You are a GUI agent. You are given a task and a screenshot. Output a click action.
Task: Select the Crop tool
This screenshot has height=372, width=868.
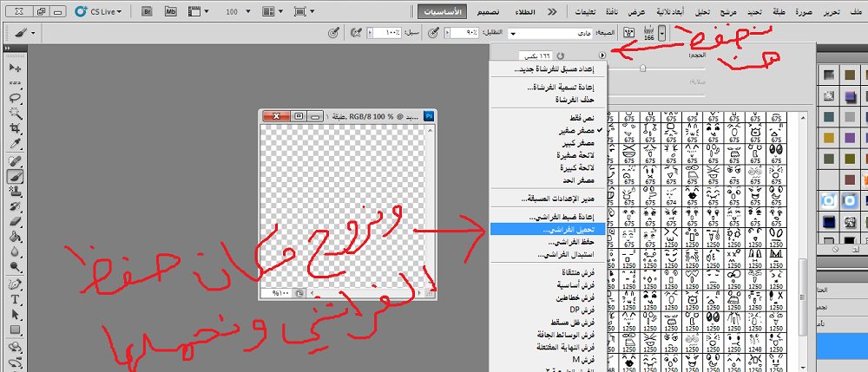tap(15, 128)
